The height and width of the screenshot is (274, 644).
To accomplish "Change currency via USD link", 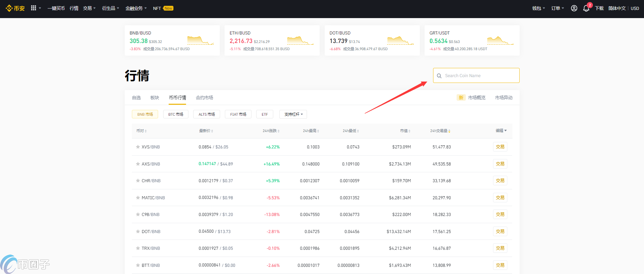I will coord(635,8).
